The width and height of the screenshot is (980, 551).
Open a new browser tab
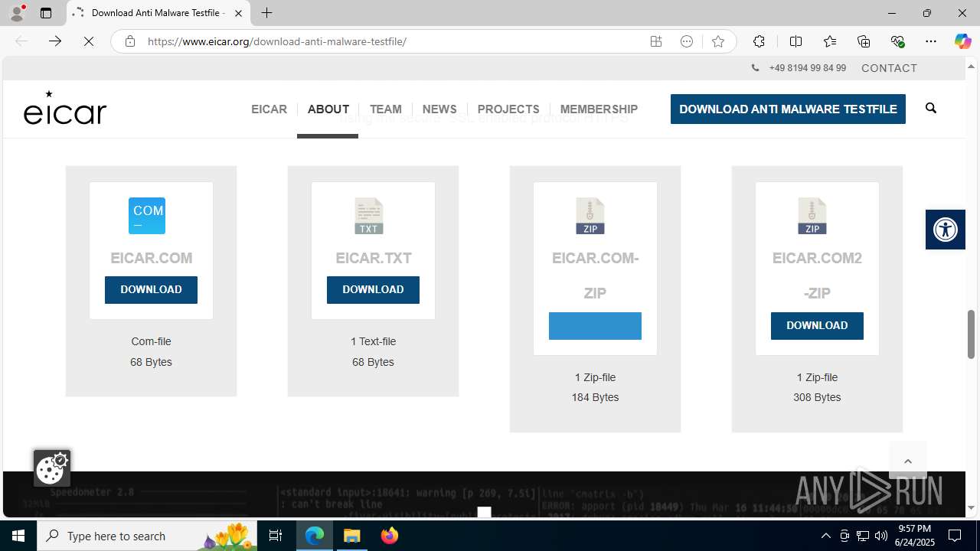266,13
